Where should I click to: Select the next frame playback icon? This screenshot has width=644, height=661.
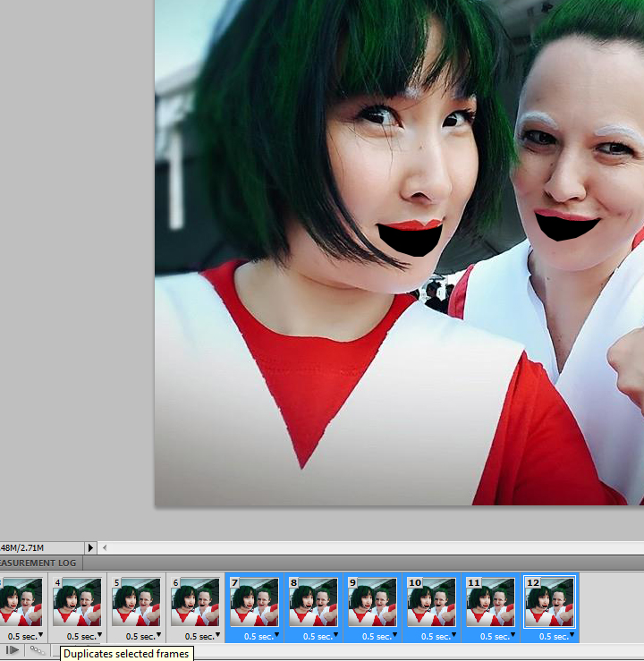[x=13, y=650]
